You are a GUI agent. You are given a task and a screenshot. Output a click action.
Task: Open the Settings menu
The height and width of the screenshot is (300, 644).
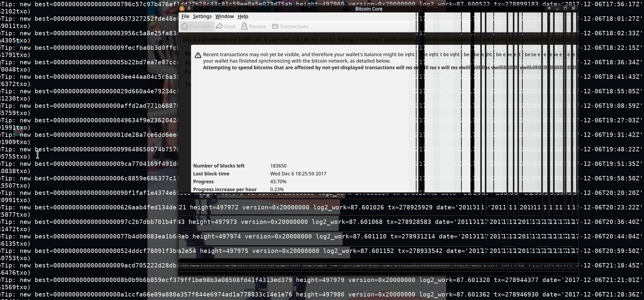click(202, 16)
